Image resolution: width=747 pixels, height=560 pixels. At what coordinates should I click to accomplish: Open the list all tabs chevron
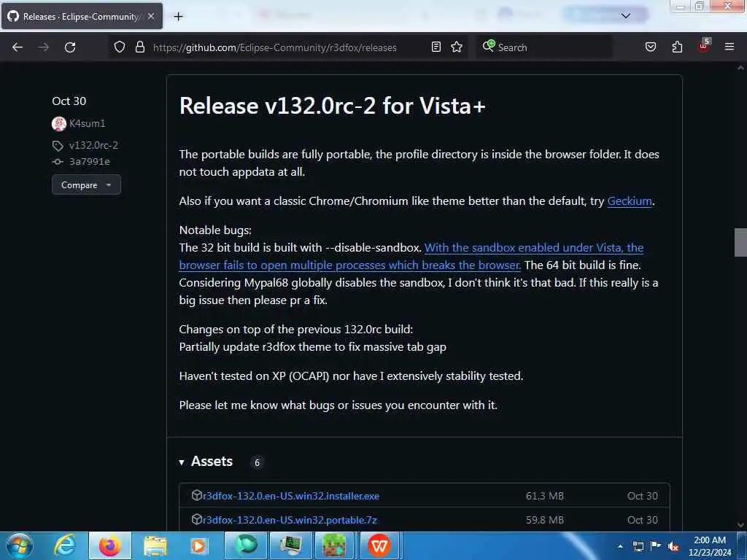[x=625, y=16]
